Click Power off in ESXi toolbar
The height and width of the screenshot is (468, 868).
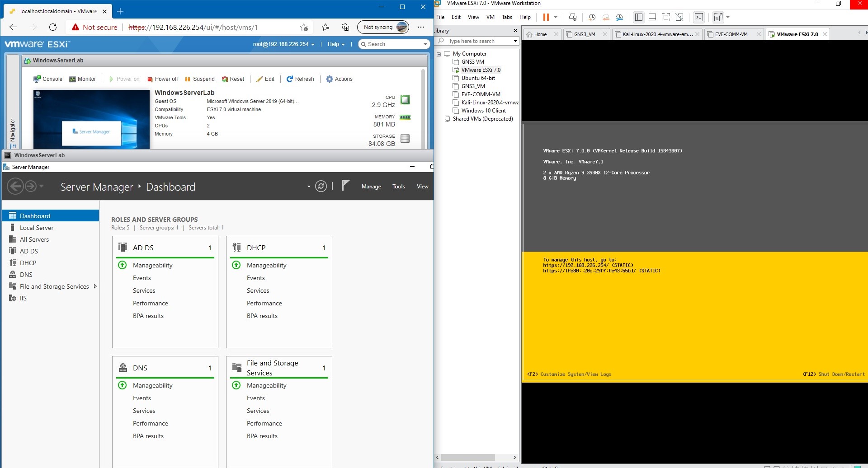coord(163,79)
